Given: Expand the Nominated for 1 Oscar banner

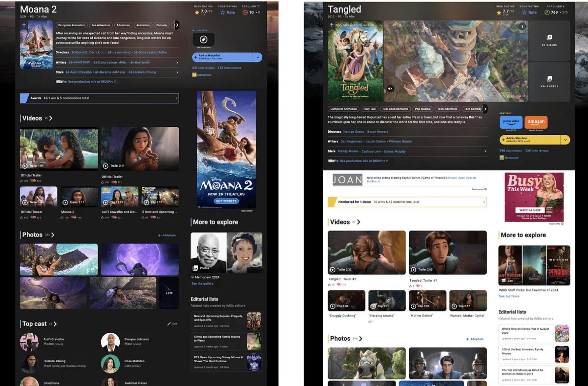Looking at the screenshot, I should point(407,202).
